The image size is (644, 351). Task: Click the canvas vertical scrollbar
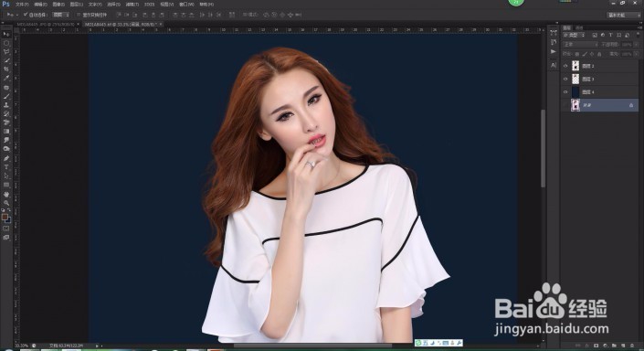[543, 148]
